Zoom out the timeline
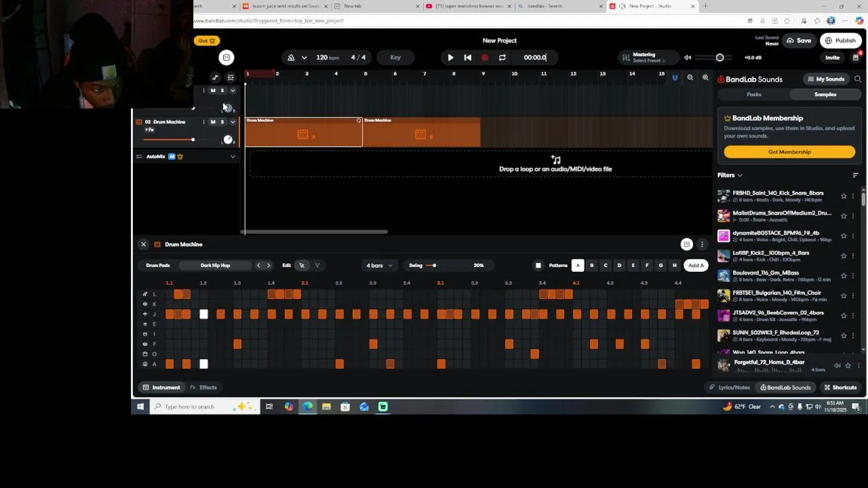Image resolution: width=868 pixels, height=488 pixels. [690, 78]
